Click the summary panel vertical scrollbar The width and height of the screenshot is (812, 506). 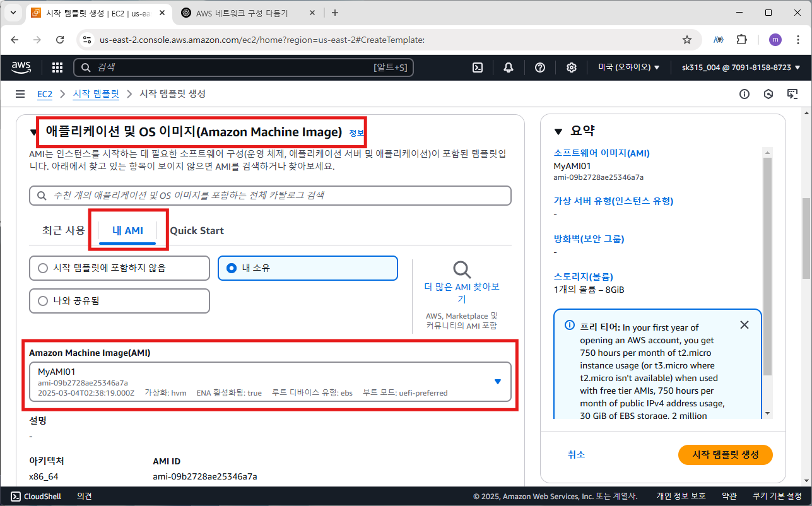[767, 266]
